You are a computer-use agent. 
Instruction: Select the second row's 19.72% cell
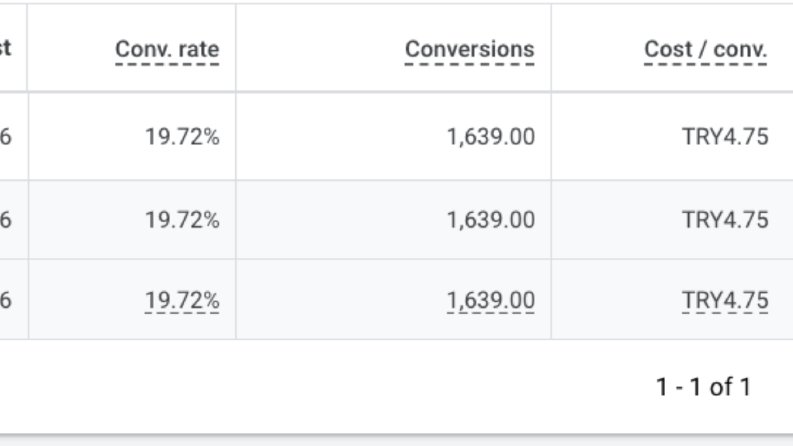click(x=182, y=220)
